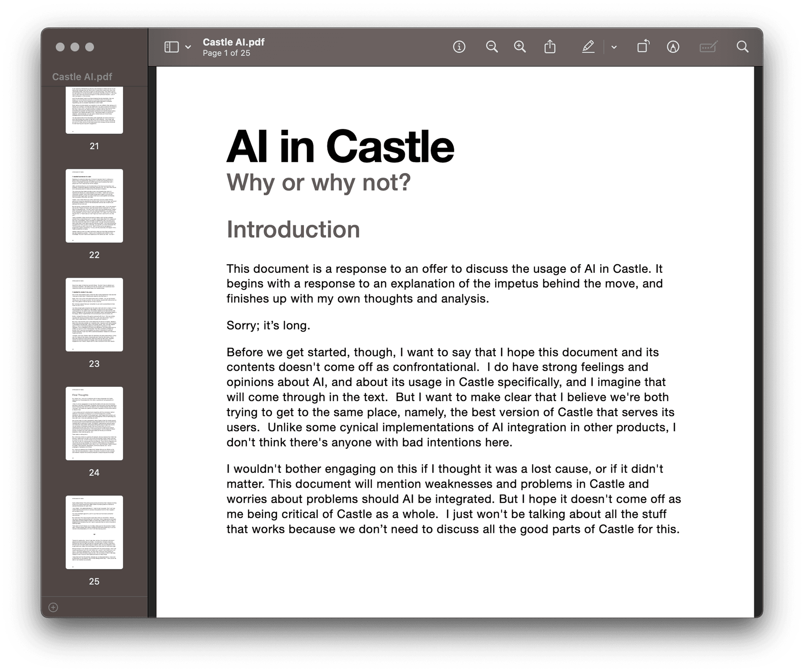Image resolution: width=804 pixels, height=672 pixels.
Task: Zoom out of the document
Action: pos(492,47)
